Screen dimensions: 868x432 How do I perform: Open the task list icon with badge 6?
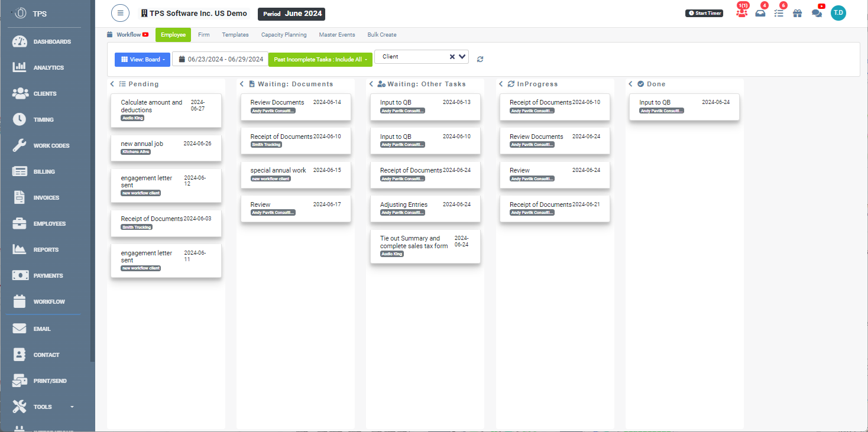(x=779, y=13)
